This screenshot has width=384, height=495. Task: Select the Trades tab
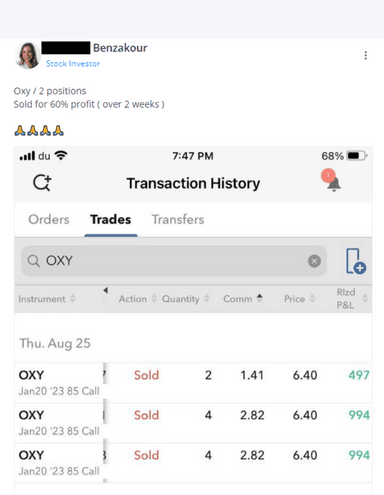[x=111, y=219]
